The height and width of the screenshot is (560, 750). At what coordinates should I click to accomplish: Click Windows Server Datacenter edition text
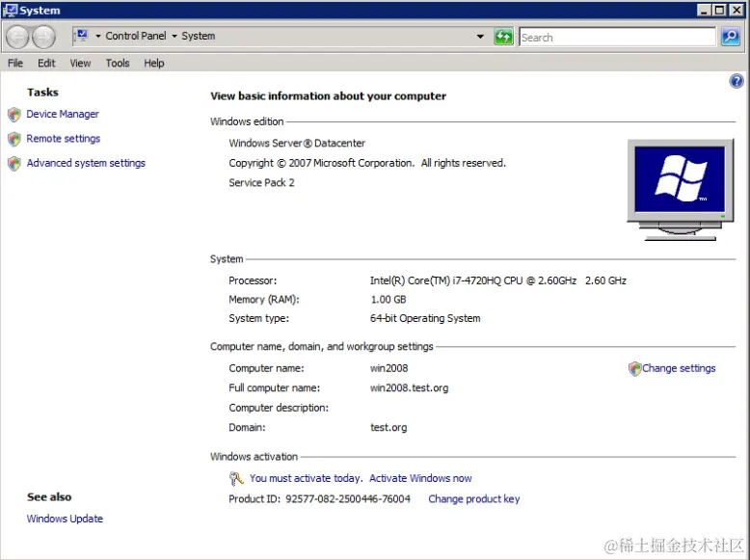[x=297, y=143]
